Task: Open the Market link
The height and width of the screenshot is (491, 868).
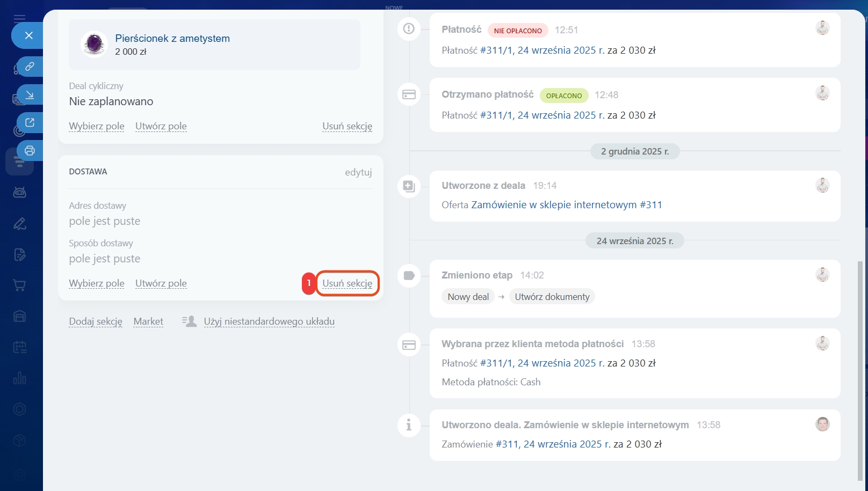Action: pos(148,321)
